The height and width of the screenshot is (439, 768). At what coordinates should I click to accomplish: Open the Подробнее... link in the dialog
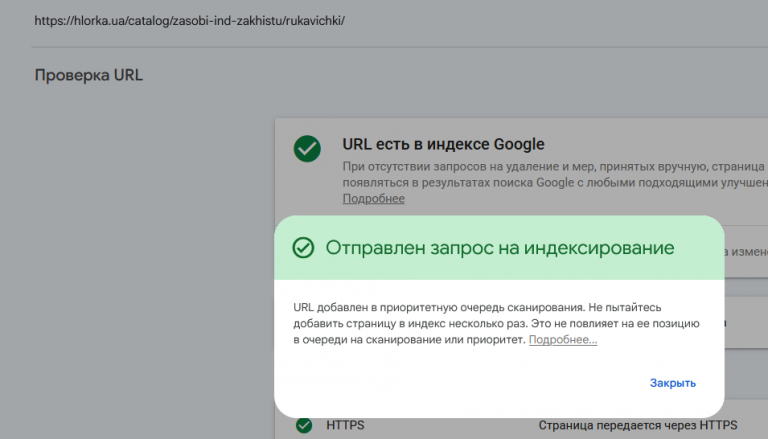[563, 340]
